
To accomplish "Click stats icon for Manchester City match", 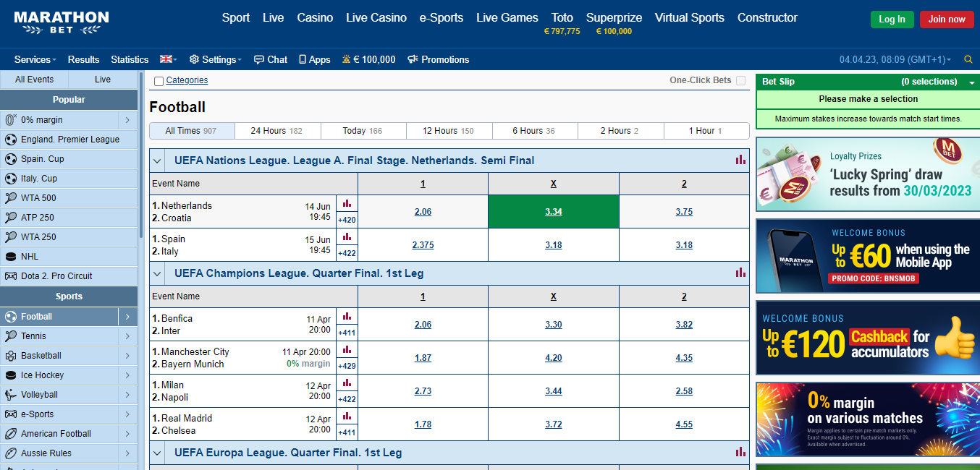I will [347, 349].
